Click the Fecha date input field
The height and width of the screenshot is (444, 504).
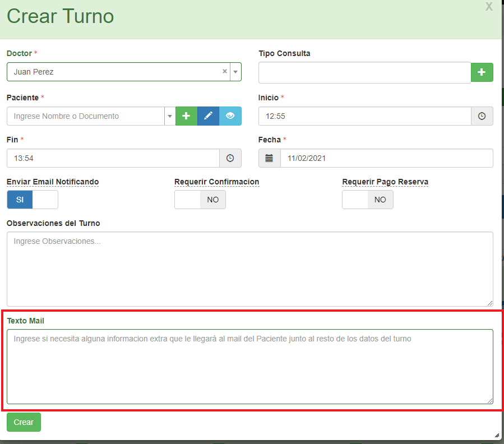(x=386, y=158)
